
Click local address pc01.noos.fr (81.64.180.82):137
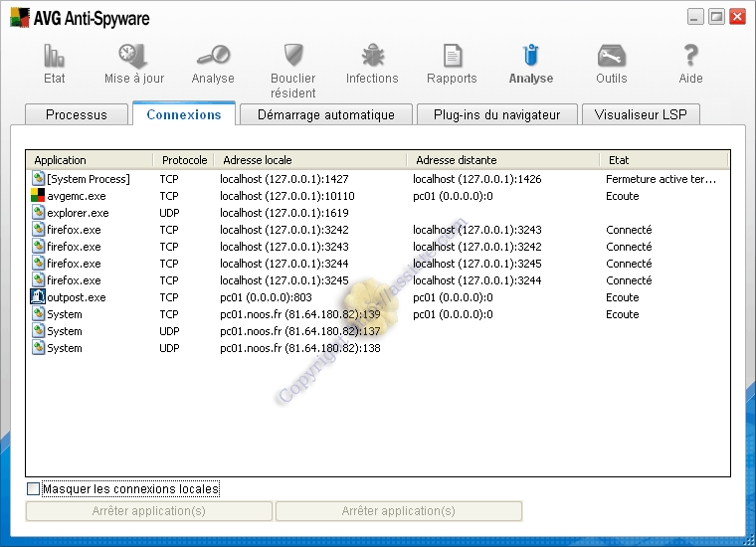pyautogui.click(x=299, y=331)
